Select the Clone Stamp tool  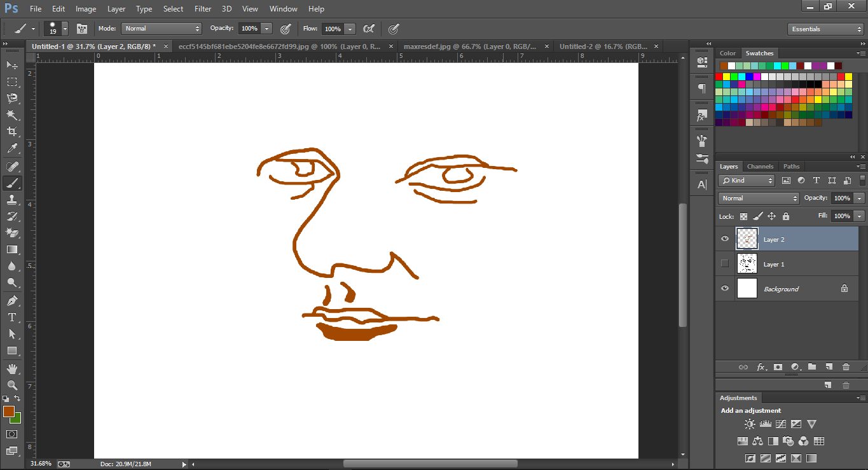point(12,200)
